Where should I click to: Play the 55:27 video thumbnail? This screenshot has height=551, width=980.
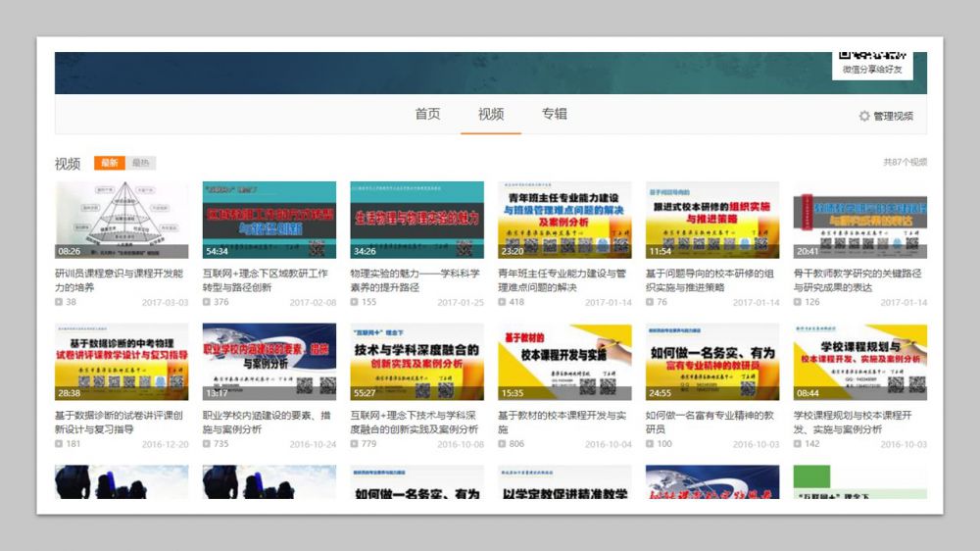click(x=416, y=362)
